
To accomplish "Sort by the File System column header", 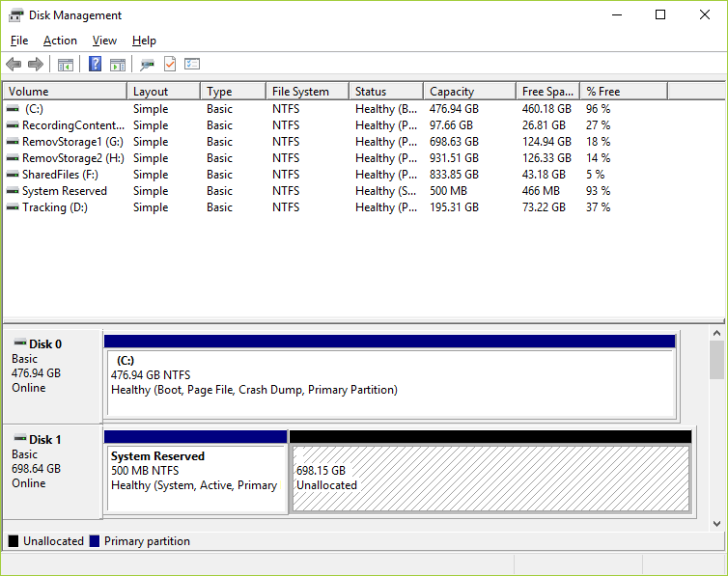I will coord(307,92).
